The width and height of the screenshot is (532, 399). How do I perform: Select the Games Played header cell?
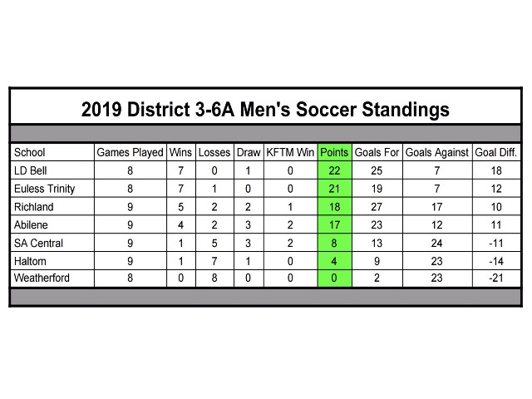131,152
